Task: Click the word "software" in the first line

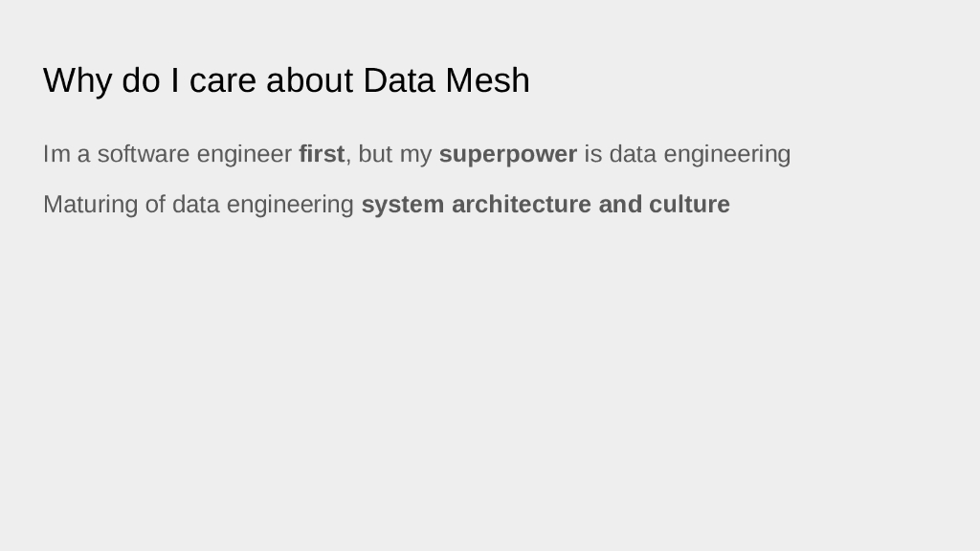Action: 144,154
